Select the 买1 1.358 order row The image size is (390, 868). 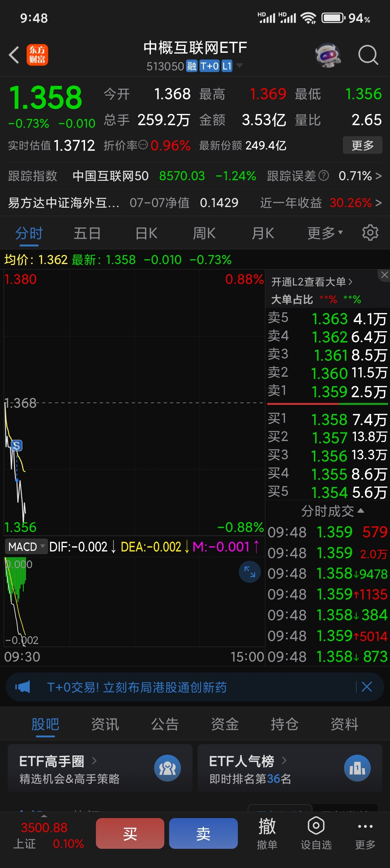(x=327, y=420)
